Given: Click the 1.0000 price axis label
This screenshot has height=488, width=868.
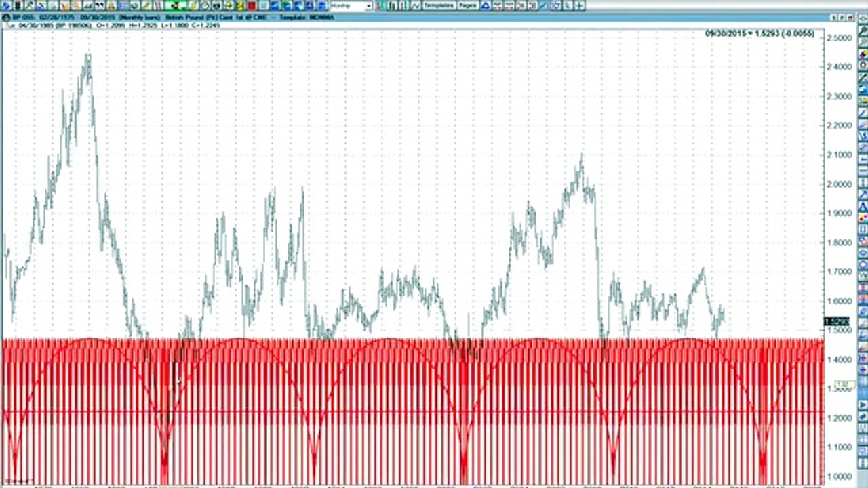Looking at the screenshot, I should [839, 476].
